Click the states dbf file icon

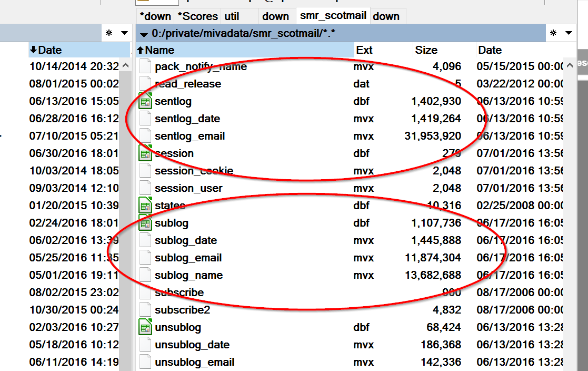tap(145, 206)
